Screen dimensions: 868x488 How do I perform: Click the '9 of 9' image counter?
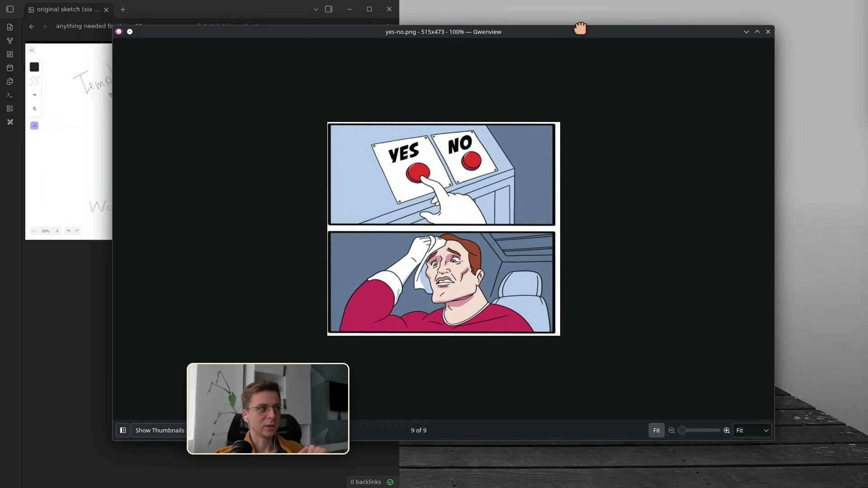pyautogui.click(x=419, y=430)
